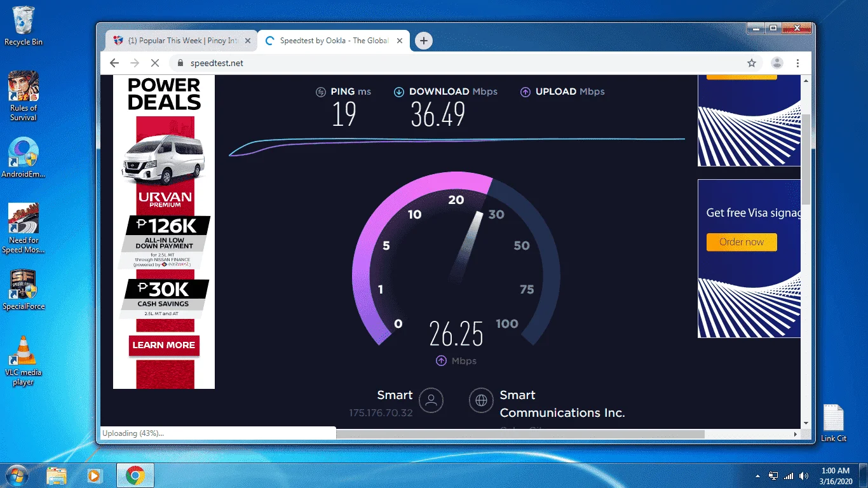
Task: Open the Recycle Bin desktop icon
Action: coord(23,25)
